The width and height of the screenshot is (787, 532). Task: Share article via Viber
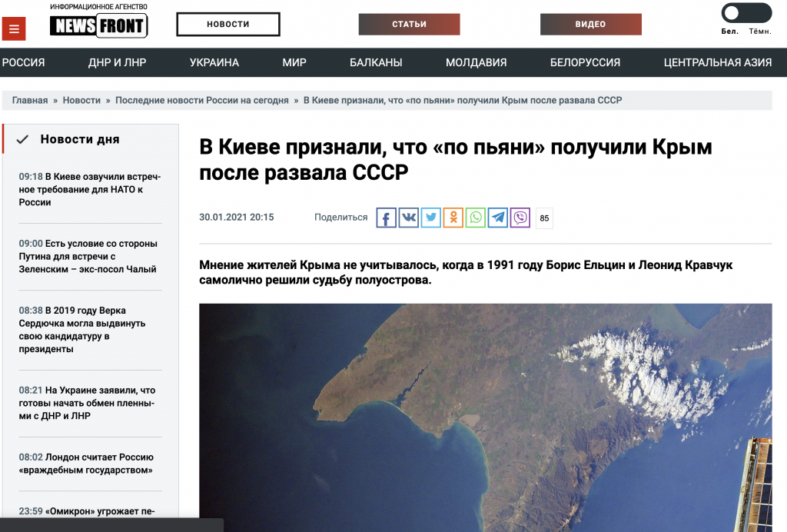pyautogui.click(x=520, y=218)
